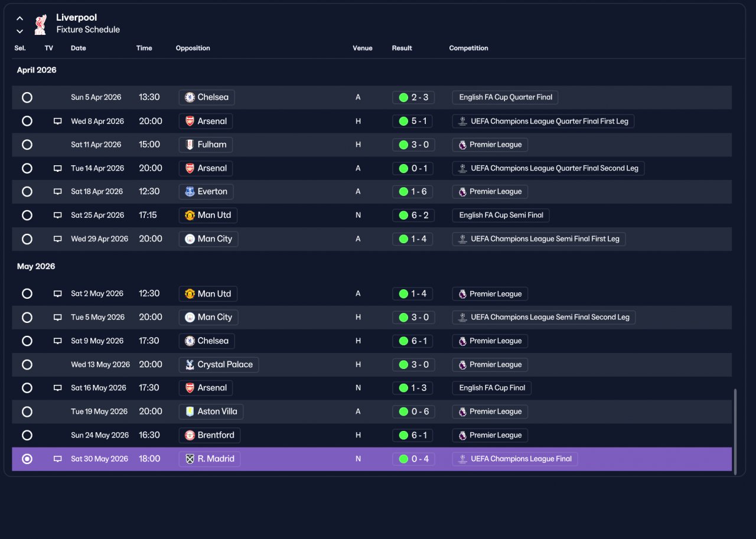Click the TV icon on 30 May fixture

point(58,459)
